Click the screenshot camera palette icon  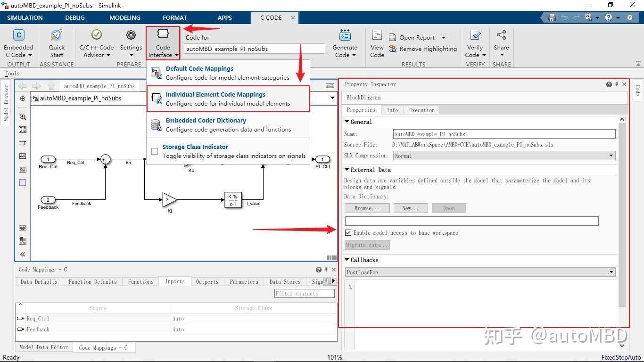pos(23,228)
